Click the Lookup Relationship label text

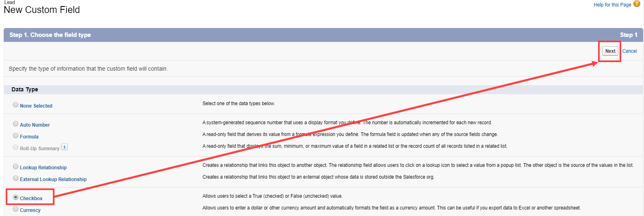(x=43, y=168)
